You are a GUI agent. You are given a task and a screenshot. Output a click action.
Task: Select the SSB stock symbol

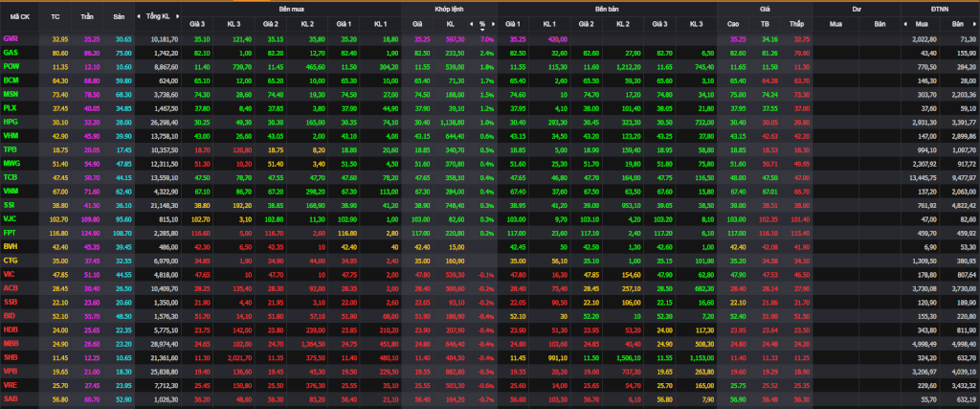tap(11, 302)
